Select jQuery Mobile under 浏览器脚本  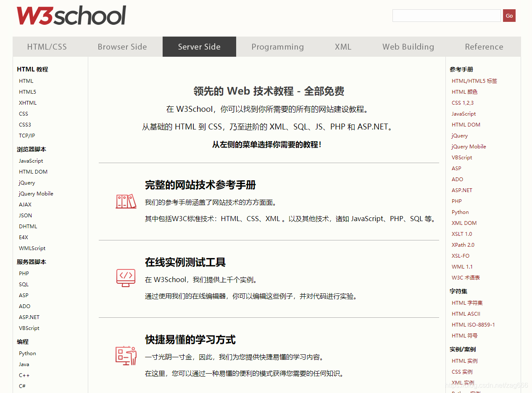(x=36, y=193)
